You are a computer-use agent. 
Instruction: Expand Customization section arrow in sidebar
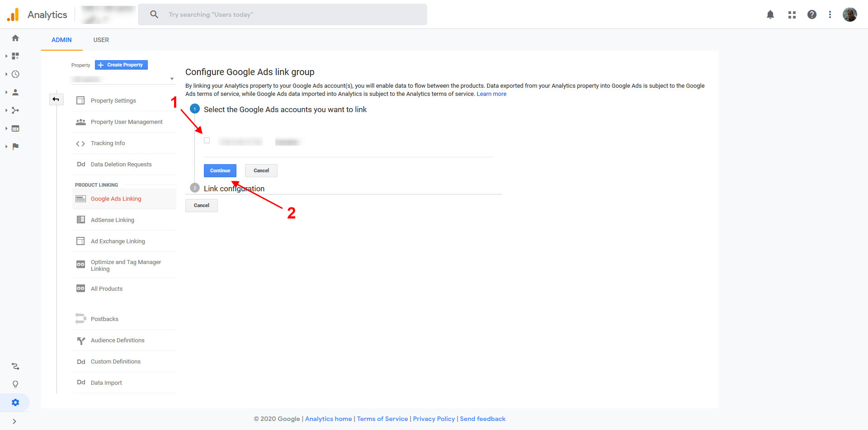(x=6, y=56)
